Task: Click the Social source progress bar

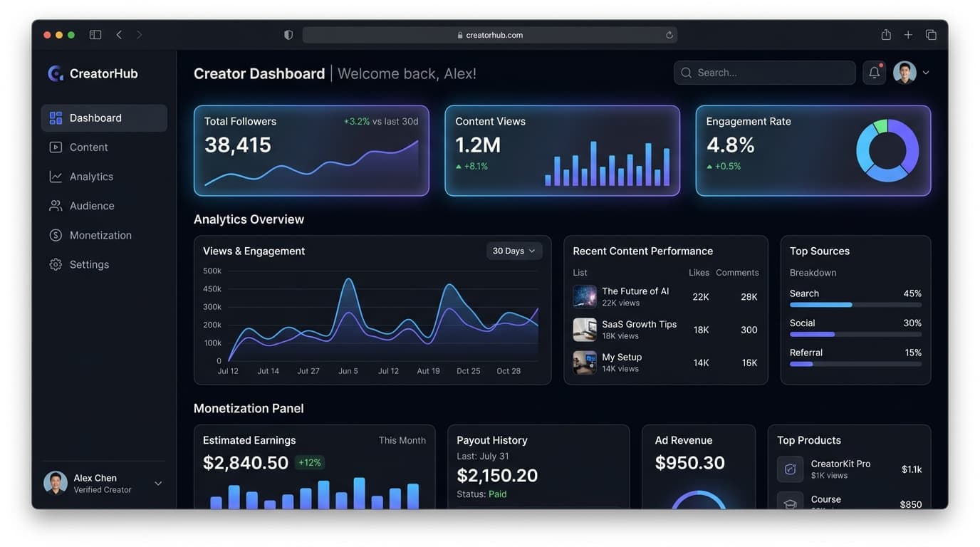Action: (855, 334)
